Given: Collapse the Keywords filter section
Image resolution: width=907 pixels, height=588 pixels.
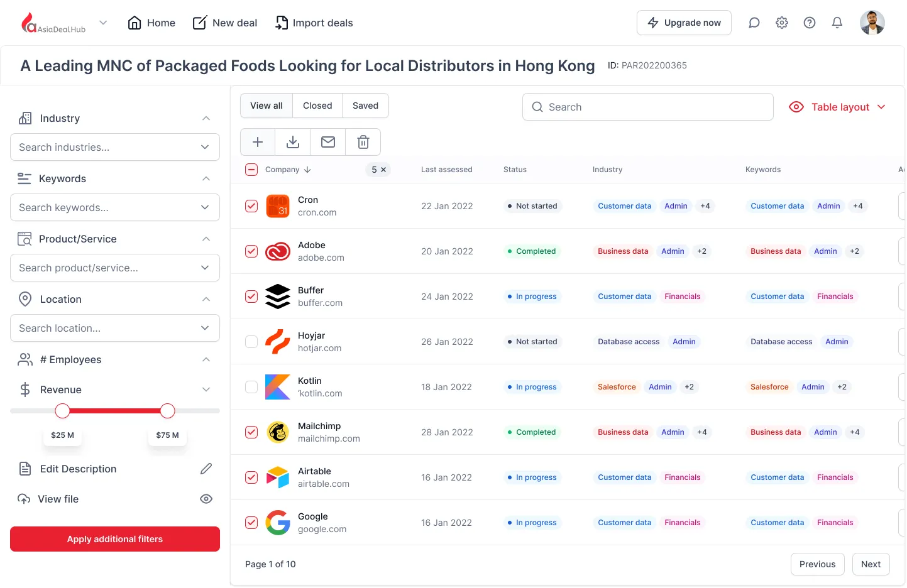Looking at the screenshot, I should (x=206, y=178).
